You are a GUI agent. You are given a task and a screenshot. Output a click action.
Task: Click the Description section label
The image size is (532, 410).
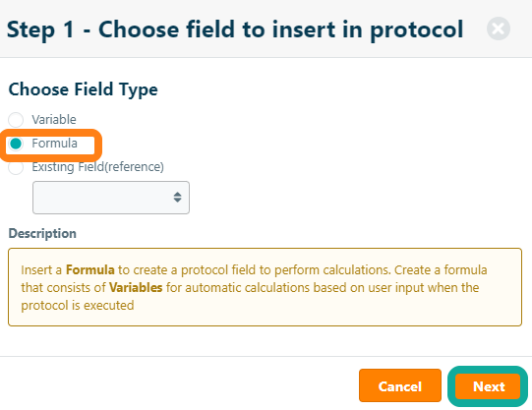(42, 234)
